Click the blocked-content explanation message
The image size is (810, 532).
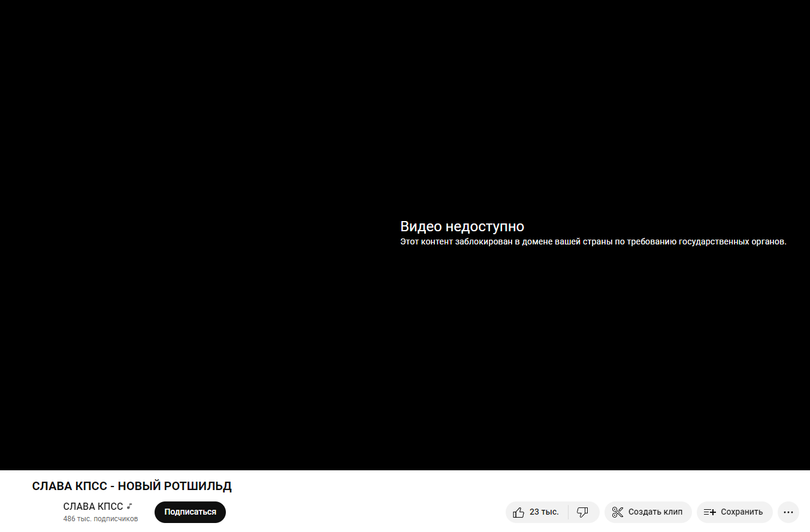[x=593, y=242]
